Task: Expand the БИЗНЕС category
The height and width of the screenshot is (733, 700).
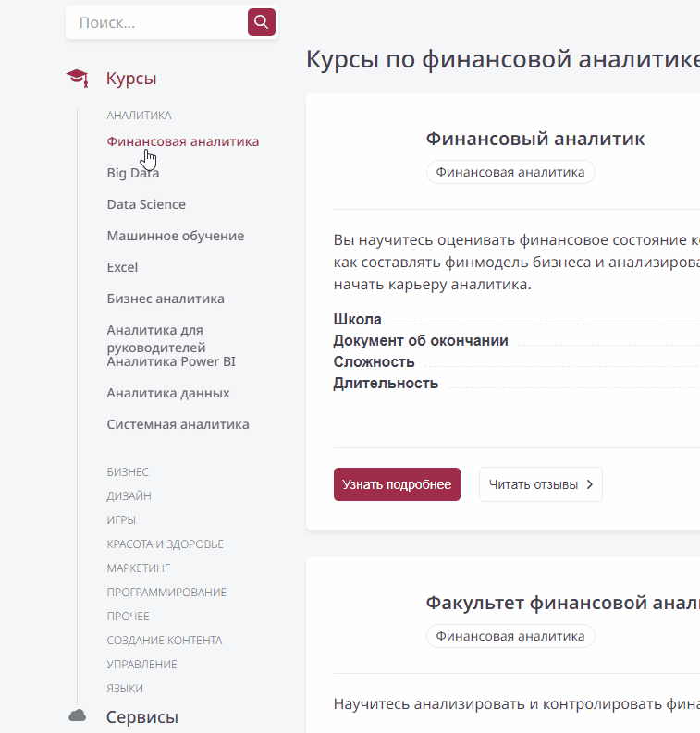Action: (128, 472)
